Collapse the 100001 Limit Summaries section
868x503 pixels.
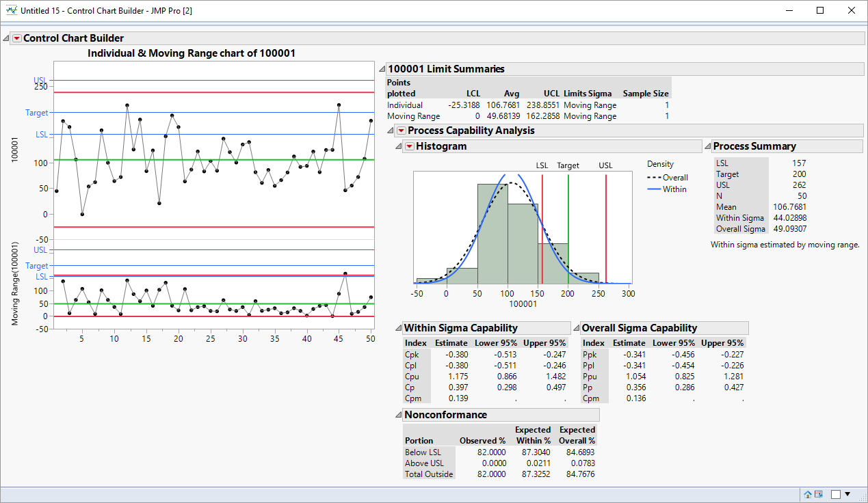pyautogui.click(x=382, y=69)
